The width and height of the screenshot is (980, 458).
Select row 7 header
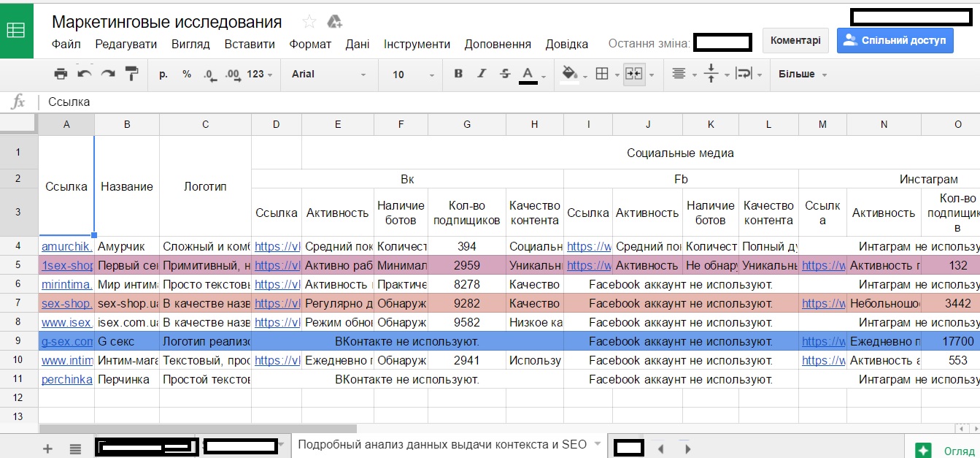(x=18, y=303)
